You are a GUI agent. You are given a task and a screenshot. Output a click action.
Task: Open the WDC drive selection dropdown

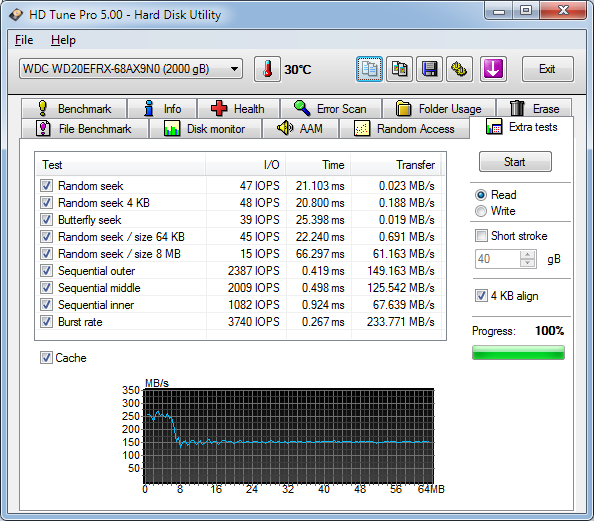131,69
